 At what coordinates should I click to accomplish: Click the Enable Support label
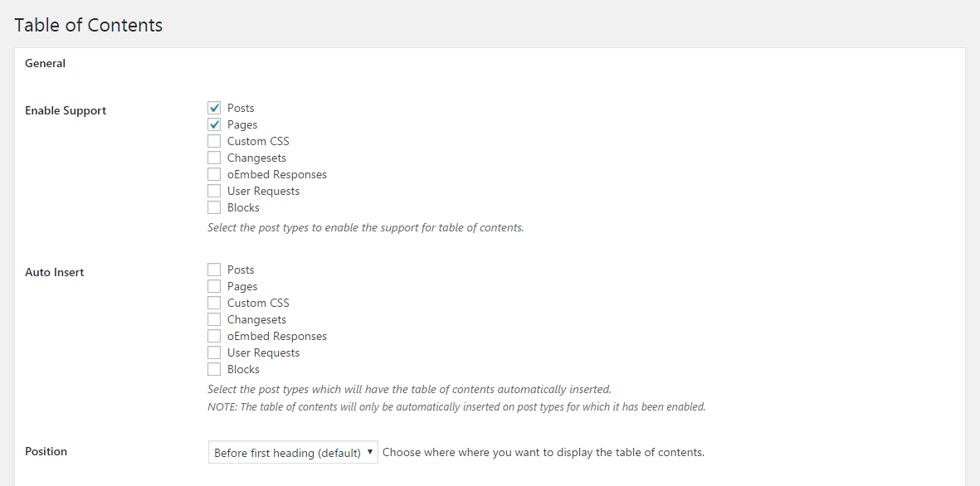click(x=66, y=110)
